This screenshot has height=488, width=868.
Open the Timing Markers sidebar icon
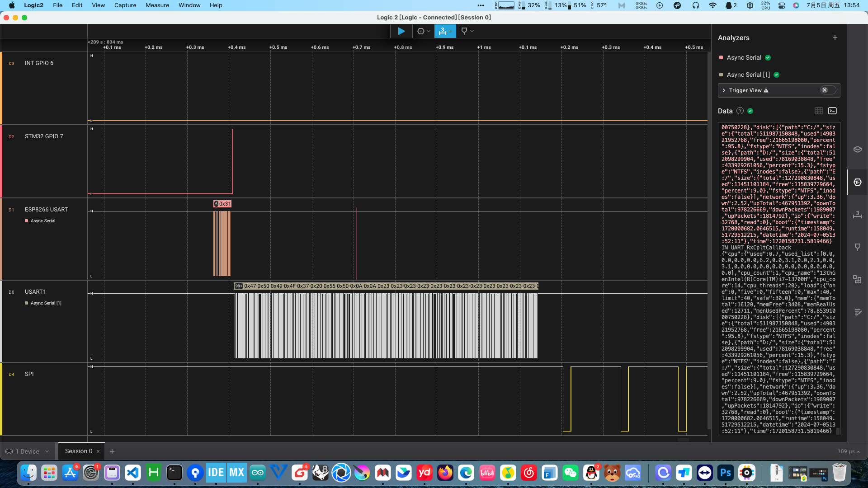[857, 247]
